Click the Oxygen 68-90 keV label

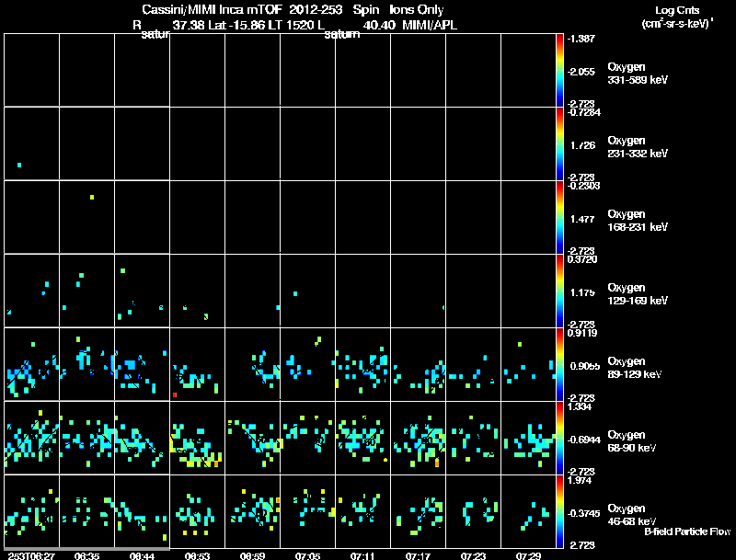click(x=632, y=441)
